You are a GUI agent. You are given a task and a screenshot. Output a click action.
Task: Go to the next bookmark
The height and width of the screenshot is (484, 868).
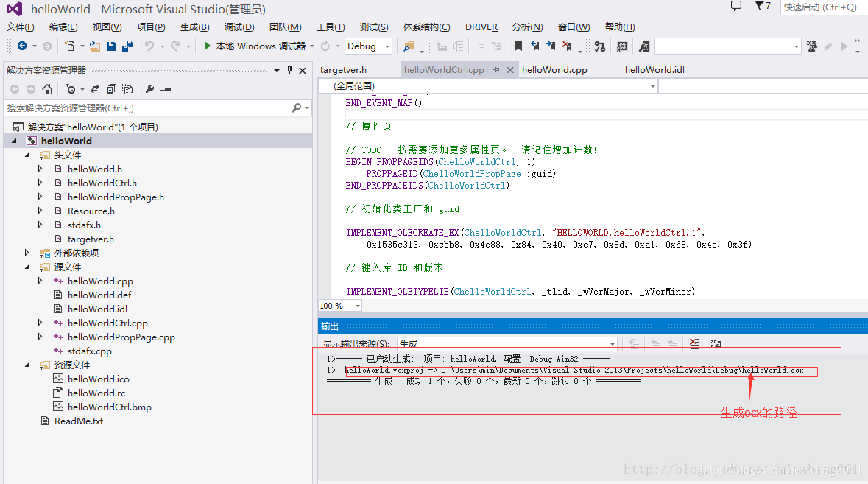coord(551,46)
